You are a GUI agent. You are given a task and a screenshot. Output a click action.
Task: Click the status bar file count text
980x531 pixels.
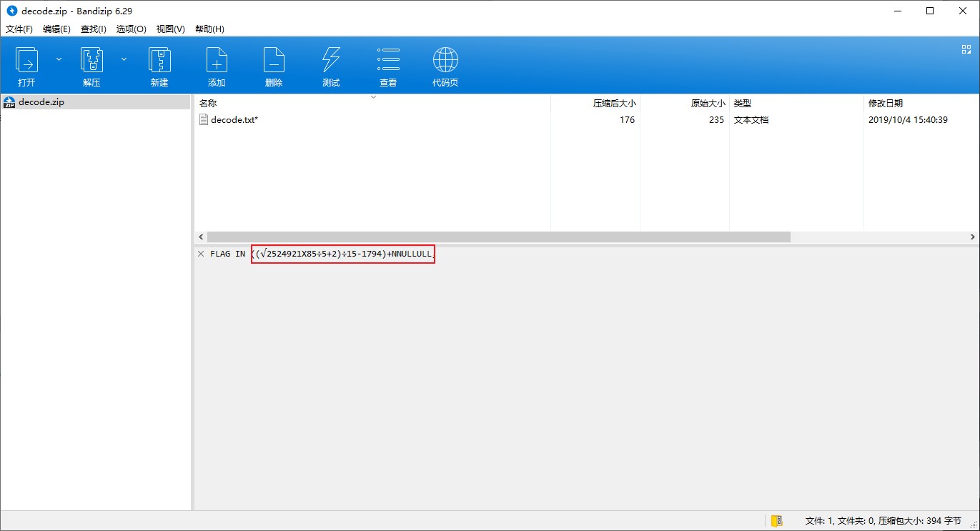(884, 521)
